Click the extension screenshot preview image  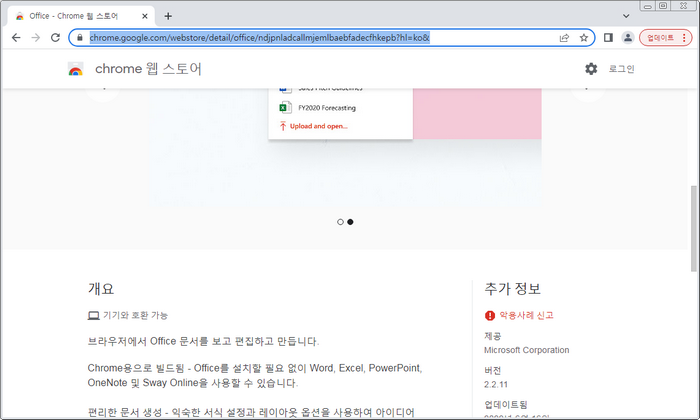tap(346, 147)
